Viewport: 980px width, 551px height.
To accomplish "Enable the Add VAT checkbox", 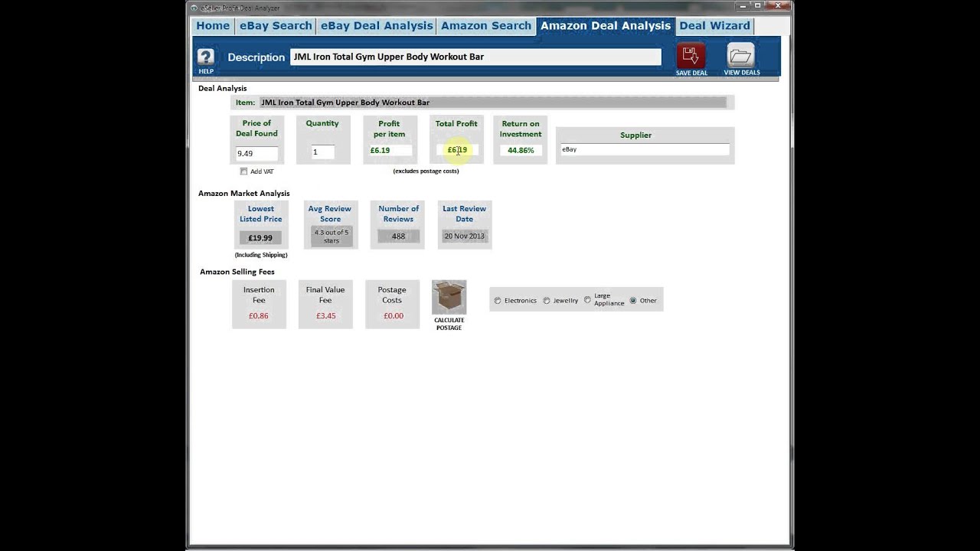I will click(243, 171).
